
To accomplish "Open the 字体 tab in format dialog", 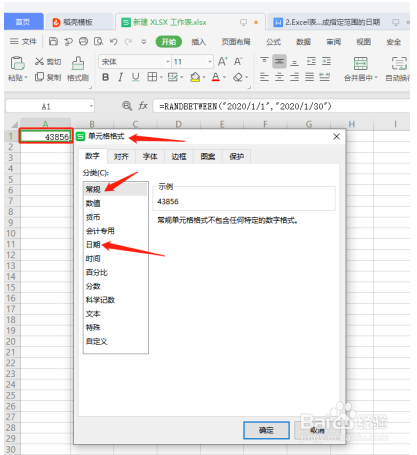I will click(150, 156).
